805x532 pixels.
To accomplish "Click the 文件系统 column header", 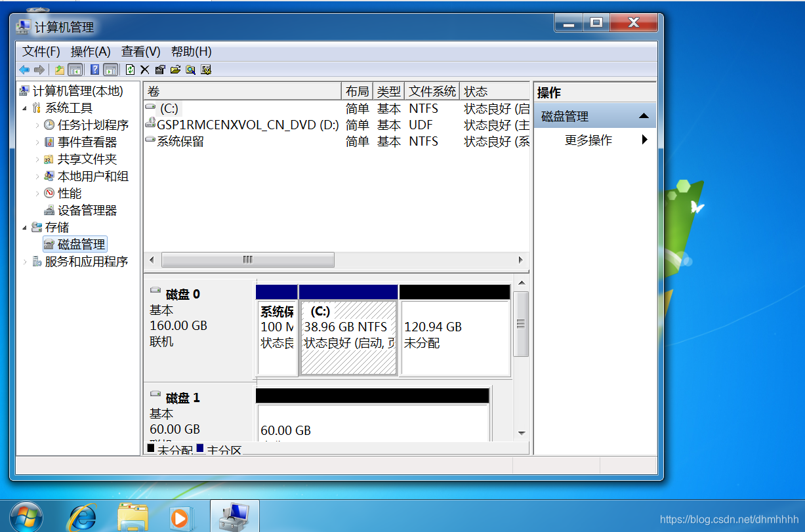I will click(432, 91).
